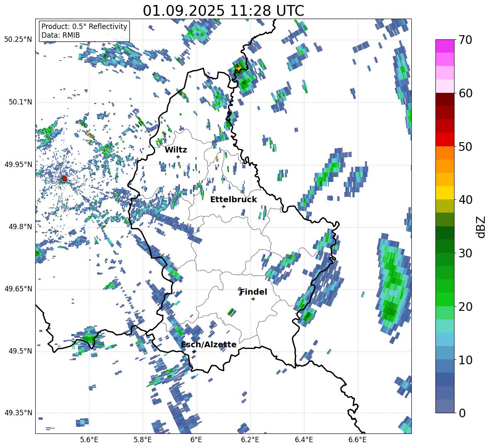Screen dimensions: 491x448
Task: Click the 50.1°N latitude label
Action: (x=20, y=102)
